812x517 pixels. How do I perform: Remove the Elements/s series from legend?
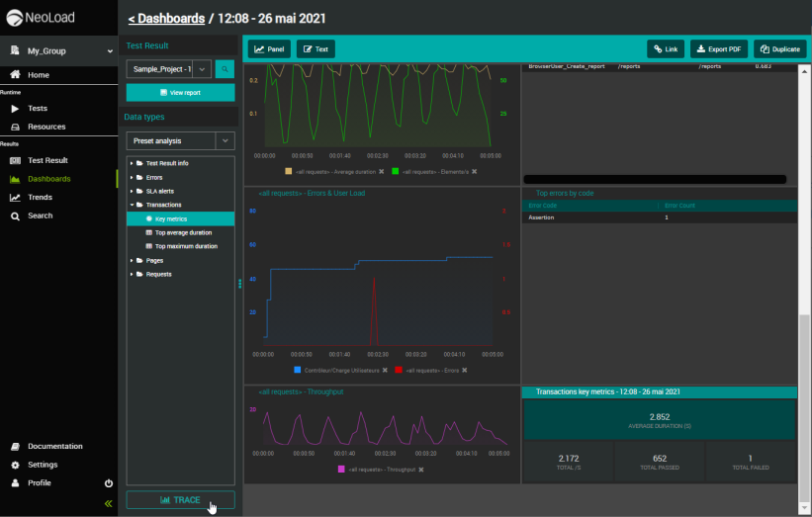(474, 171)
